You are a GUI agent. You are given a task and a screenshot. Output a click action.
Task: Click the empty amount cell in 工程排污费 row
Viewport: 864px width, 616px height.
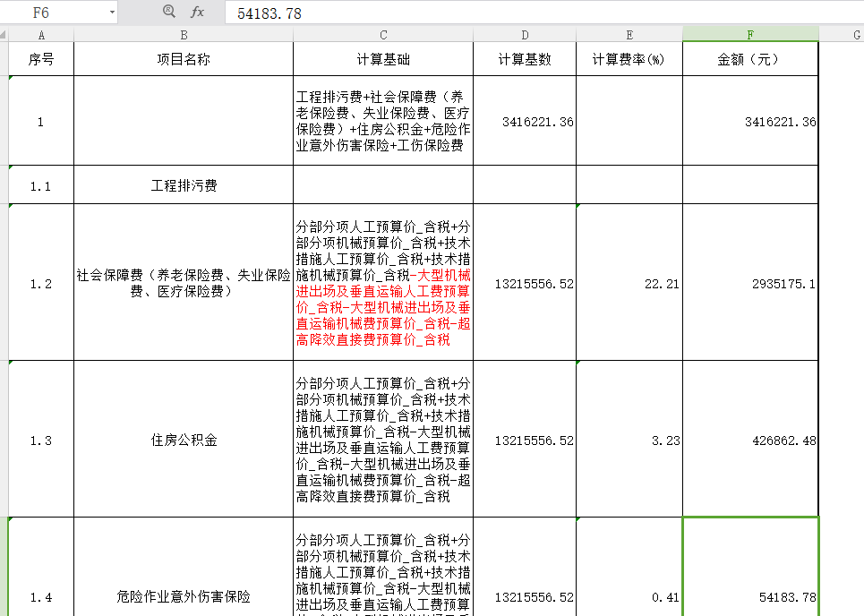pyautogui.click(x=750, y=185)
